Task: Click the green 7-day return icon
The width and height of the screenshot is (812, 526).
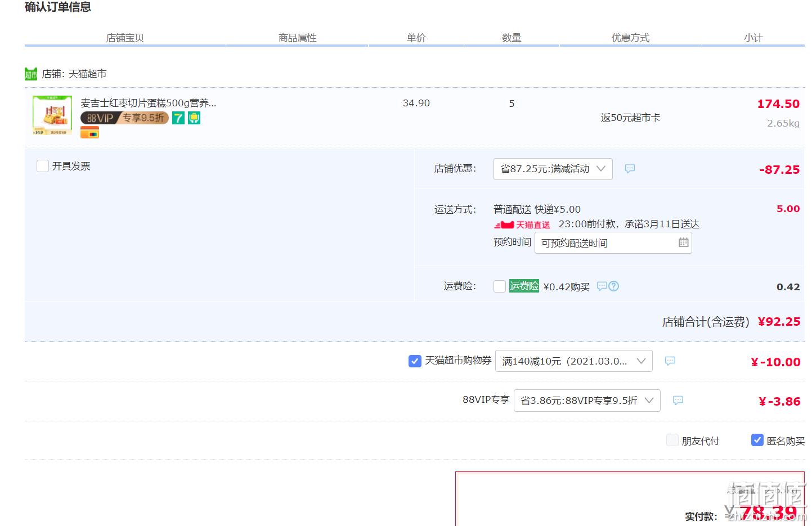Action: (178, 118)
